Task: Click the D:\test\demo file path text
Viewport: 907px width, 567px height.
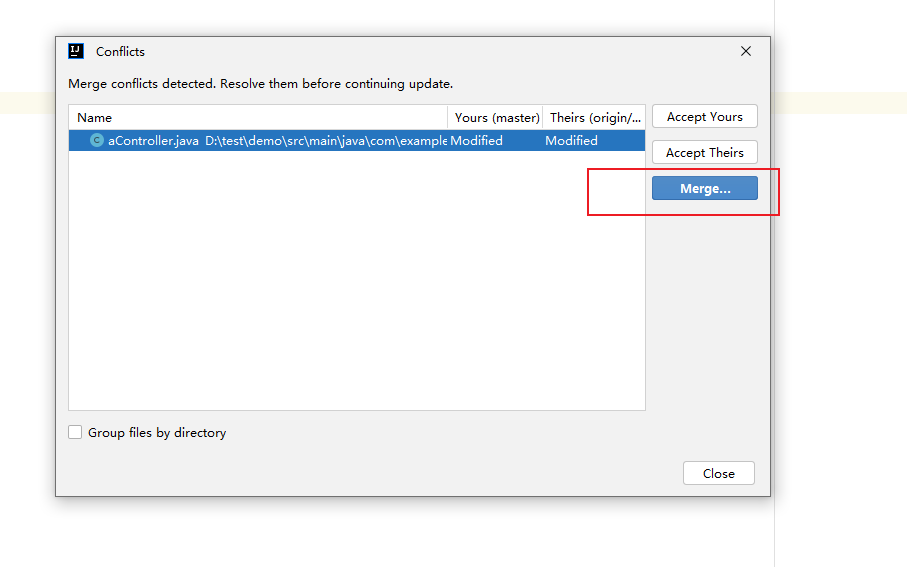Action: coord(325,141)
